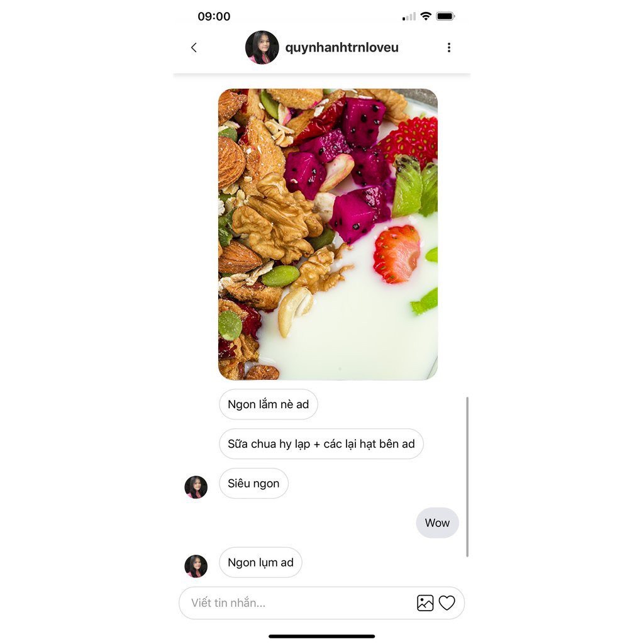Image resolution: width=644 pixels, height=644 pixels.
Task: Select the sent 'Wow' message
Action: 437,523
